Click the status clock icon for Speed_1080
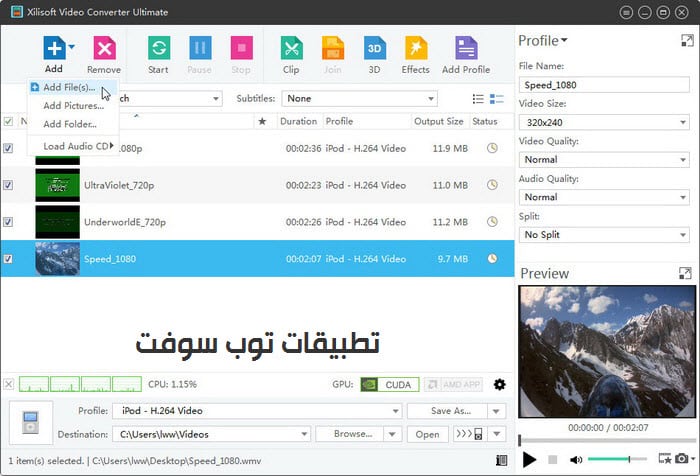The width and height of the screenshot is (700, 476). tap(492, 259)
